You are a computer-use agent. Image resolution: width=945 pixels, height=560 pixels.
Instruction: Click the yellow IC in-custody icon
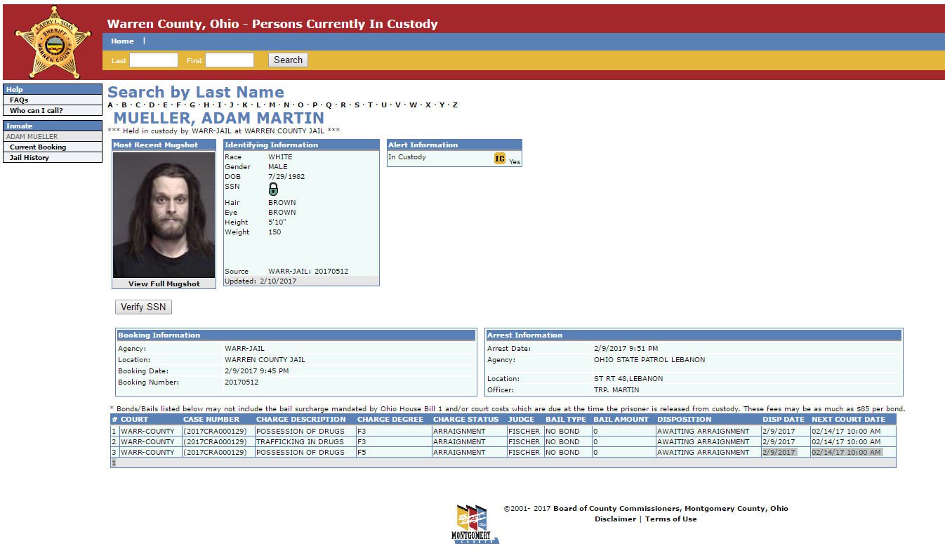click(499, 159)
